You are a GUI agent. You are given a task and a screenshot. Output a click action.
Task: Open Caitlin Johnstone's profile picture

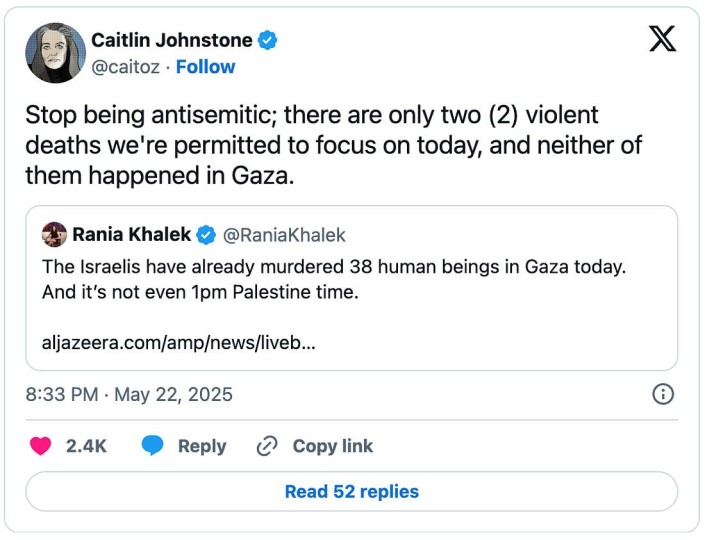(55, 52)
